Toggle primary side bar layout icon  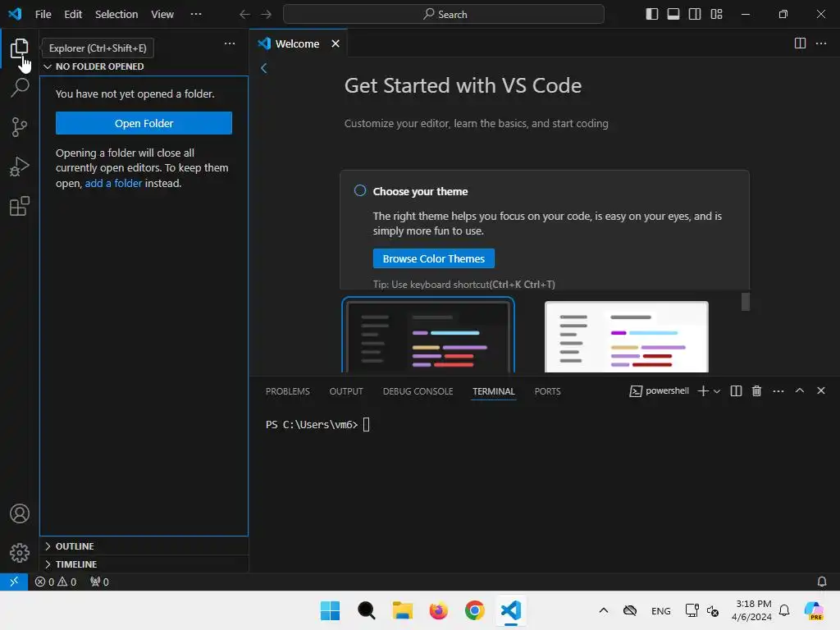tap(652, 14)
